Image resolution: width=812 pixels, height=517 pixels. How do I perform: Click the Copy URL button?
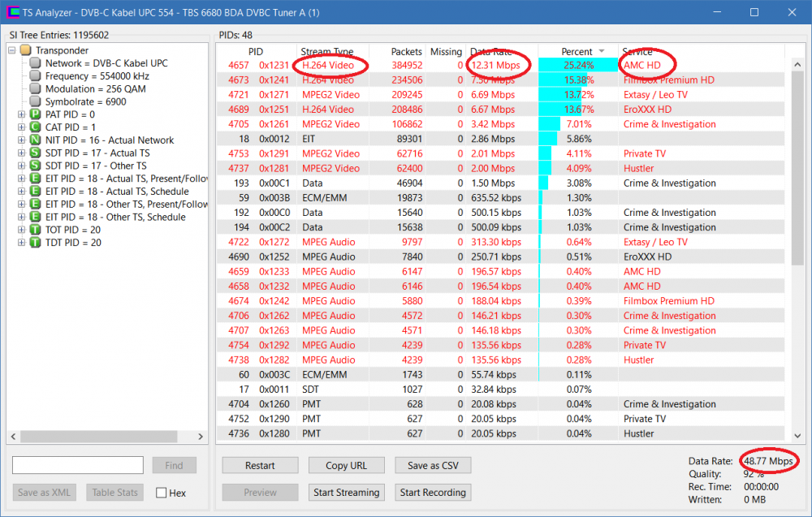point(347,465)
